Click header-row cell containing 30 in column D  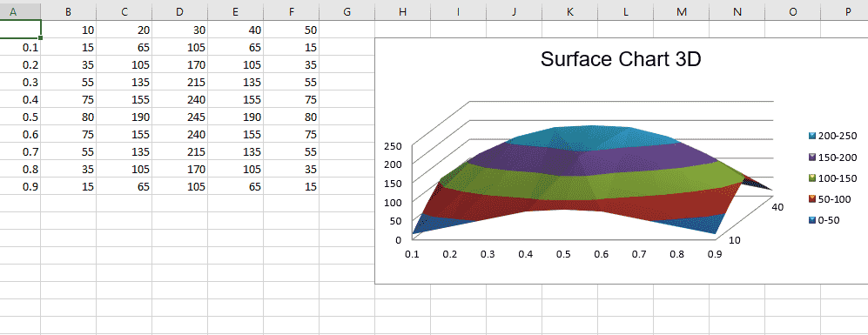179,30
